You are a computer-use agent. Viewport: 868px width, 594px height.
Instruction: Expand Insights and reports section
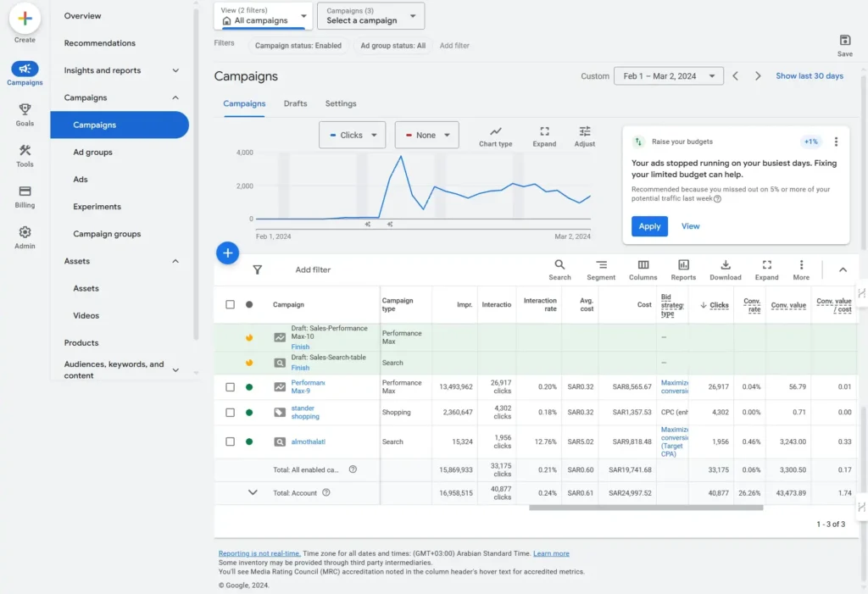click(x=175, y=70)
